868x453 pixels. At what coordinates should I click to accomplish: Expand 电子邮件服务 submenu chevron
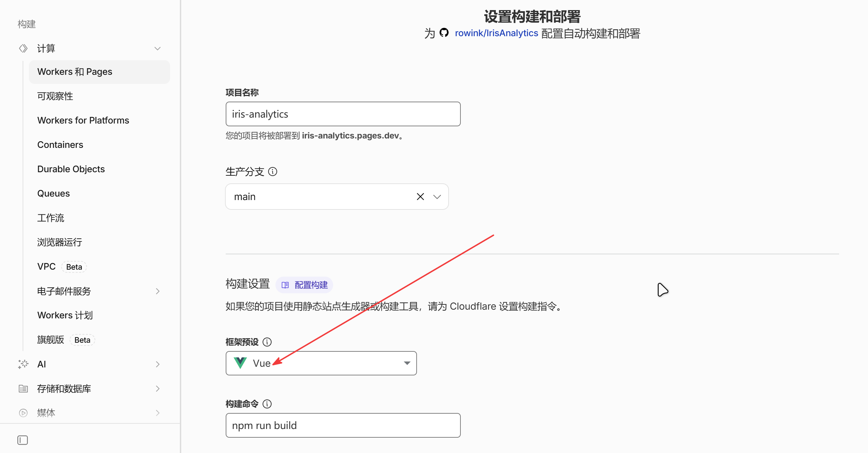(158, 291)
